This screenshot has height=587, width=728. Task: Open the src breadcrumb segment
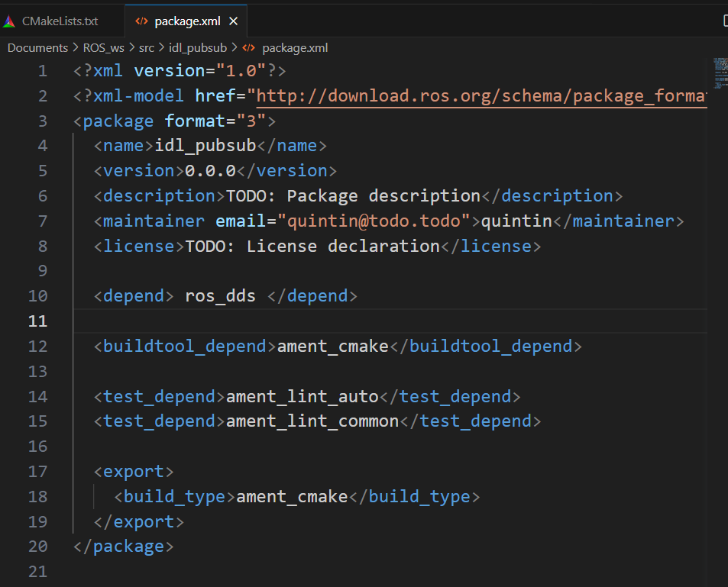[x=146, y=48]
